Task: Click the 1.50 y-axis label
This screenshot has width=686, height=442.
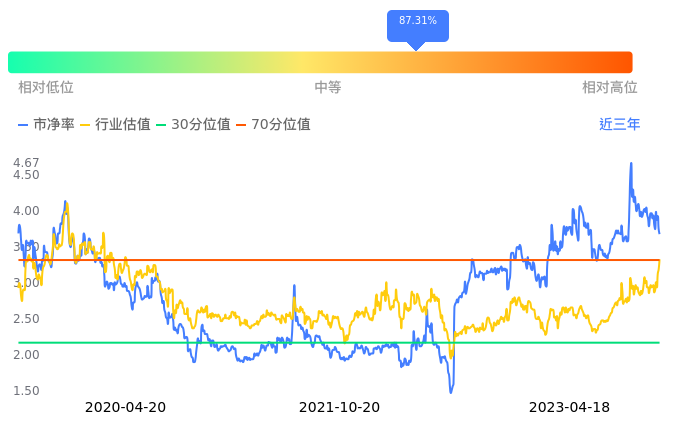Action: click(26, 391)
